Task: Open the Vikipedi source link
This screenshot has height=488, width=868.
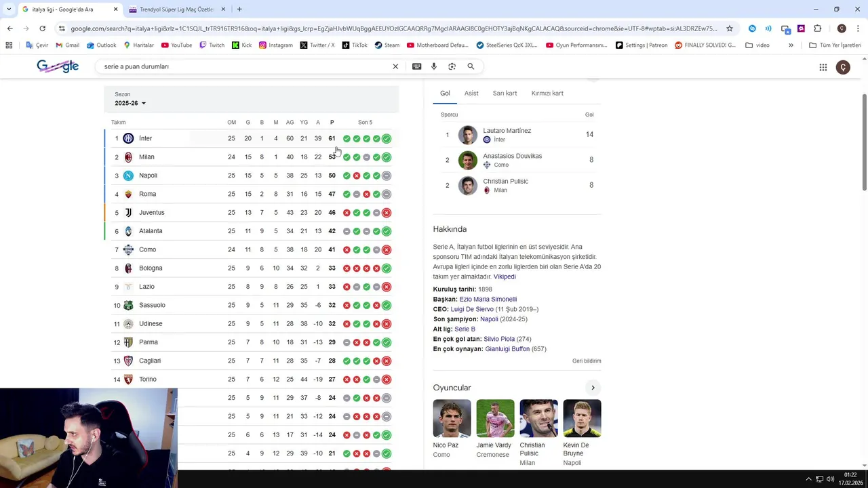Action: tap(505, 277)
